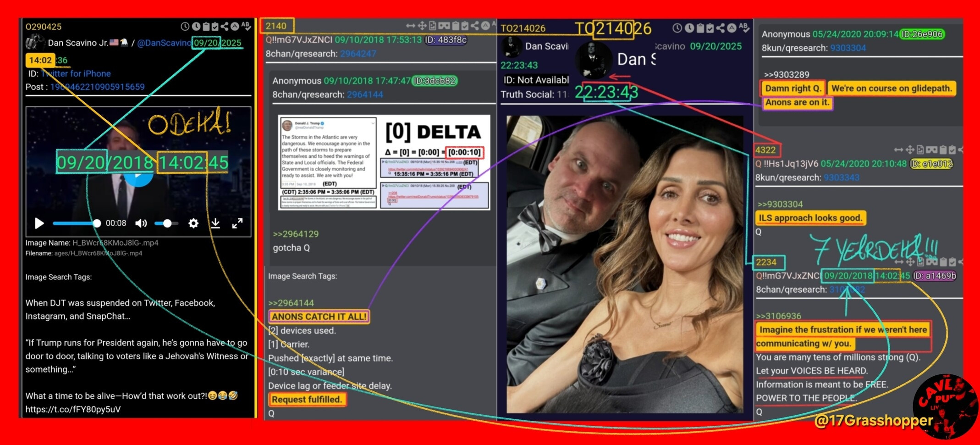980x445 pixels.
Task: Click the clipboard-check icon in the first post toolbar
Action: pos(215,27)
